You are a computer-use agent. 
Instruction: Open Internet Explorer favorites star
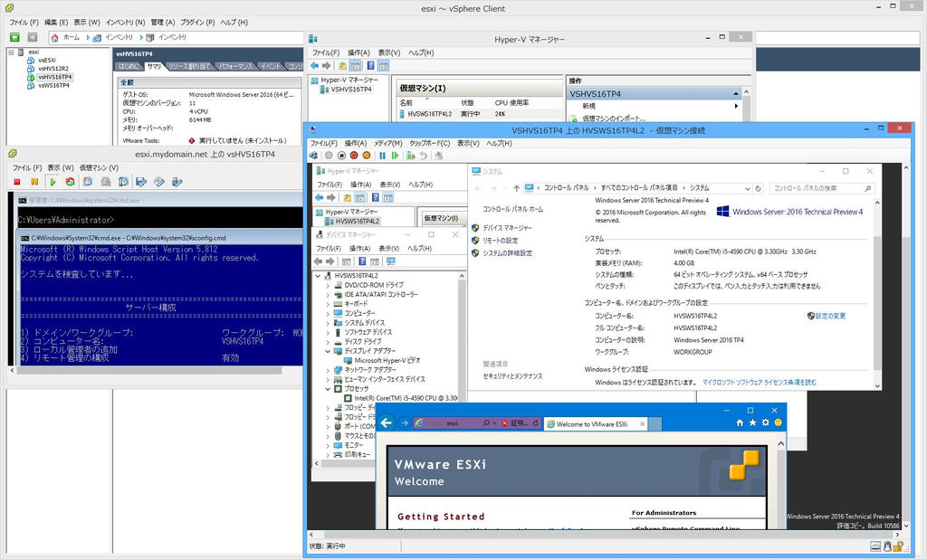pos(752,423)
